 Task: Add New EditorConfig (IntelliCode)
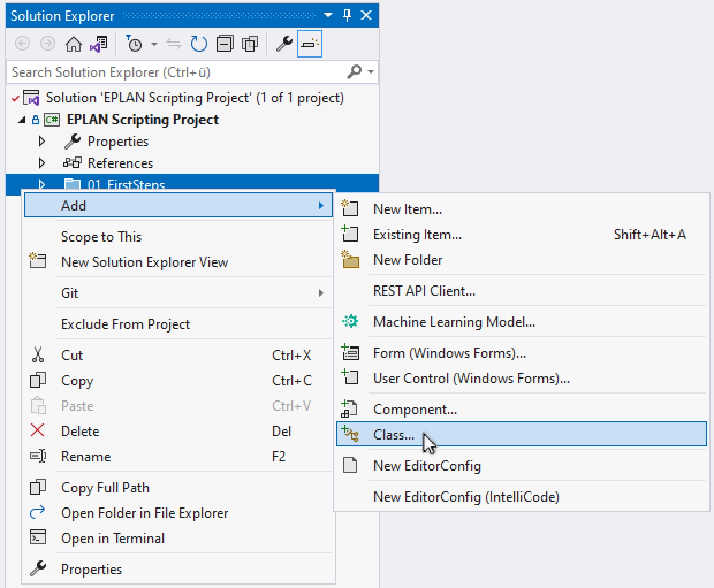pos(522,497)
